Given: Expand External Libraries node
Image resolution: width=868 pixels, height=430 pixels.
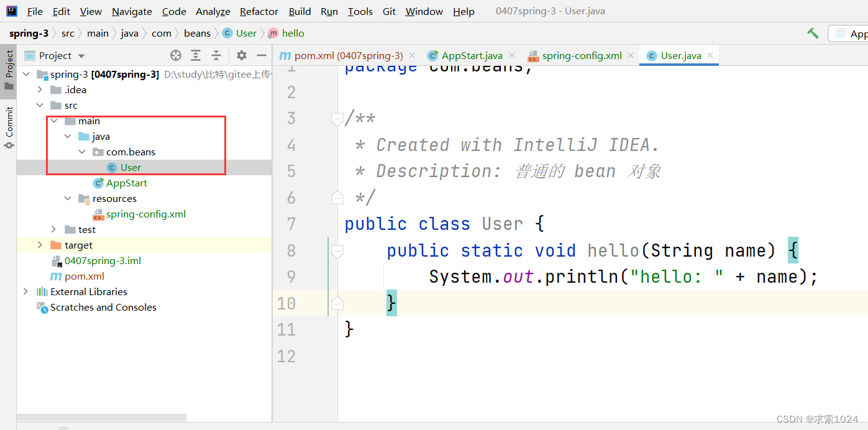Looking at the screenshot, I should pyautogui.click(x=26, y=291).
